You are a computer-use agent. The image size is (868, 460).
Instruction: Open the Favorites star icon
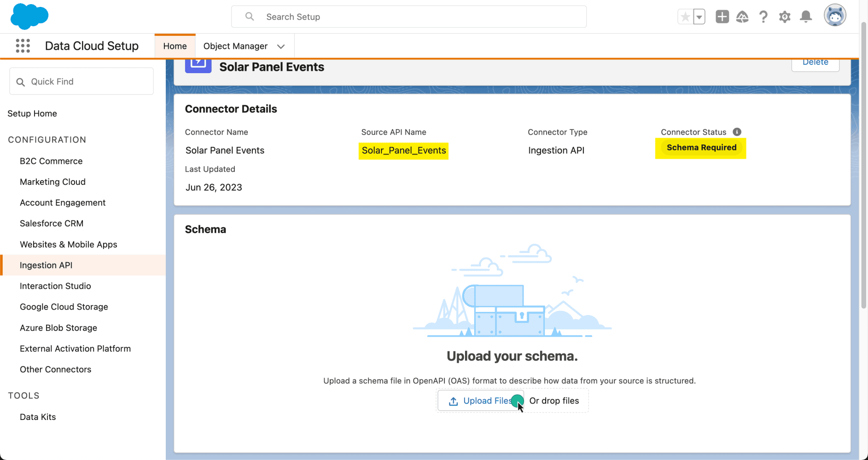coord(685,17)
